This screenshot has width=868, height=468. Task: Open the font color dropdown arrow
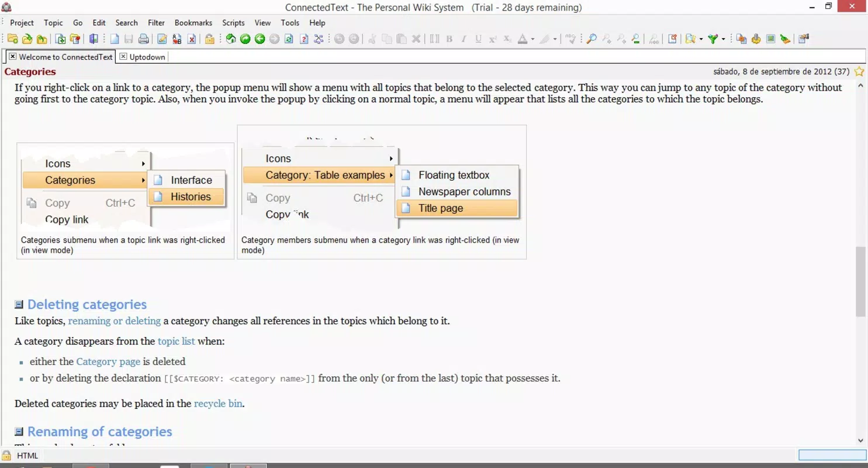coord(532,39)
